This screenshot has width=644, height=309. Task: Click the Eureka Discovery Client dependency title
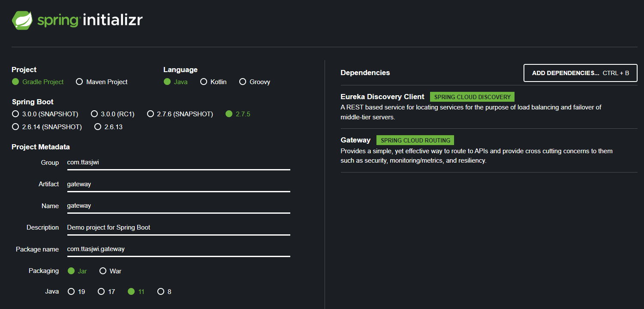tap(382, 97)
